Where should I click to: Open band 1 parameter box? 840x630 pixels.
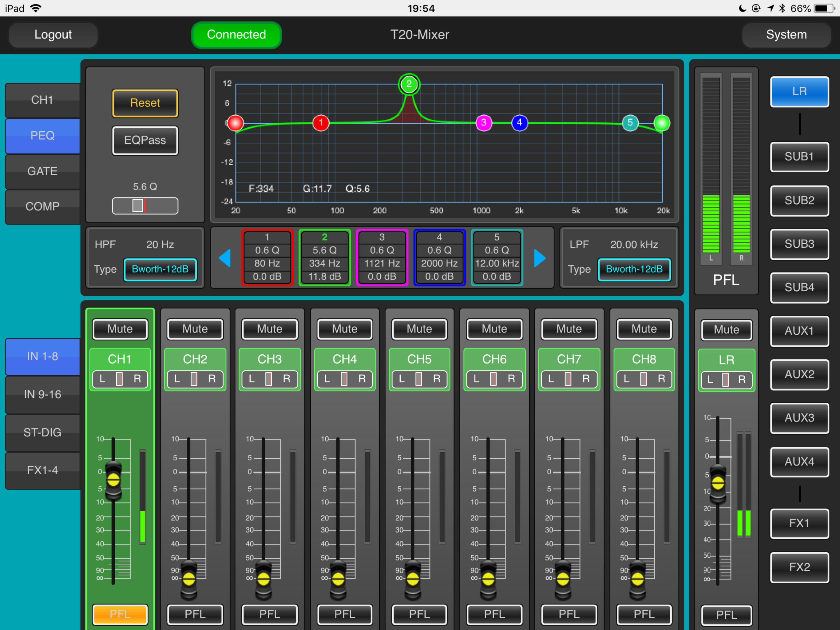[x=267, y=257]
